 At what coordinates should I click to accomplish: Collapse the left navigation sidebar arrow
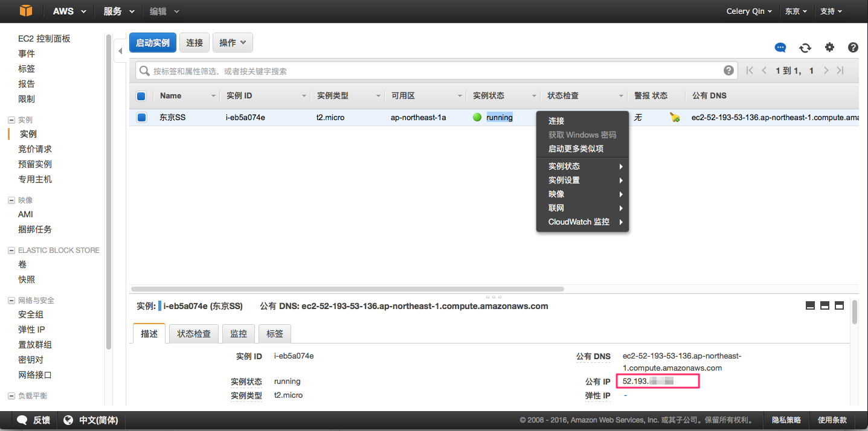pos(120,51)
